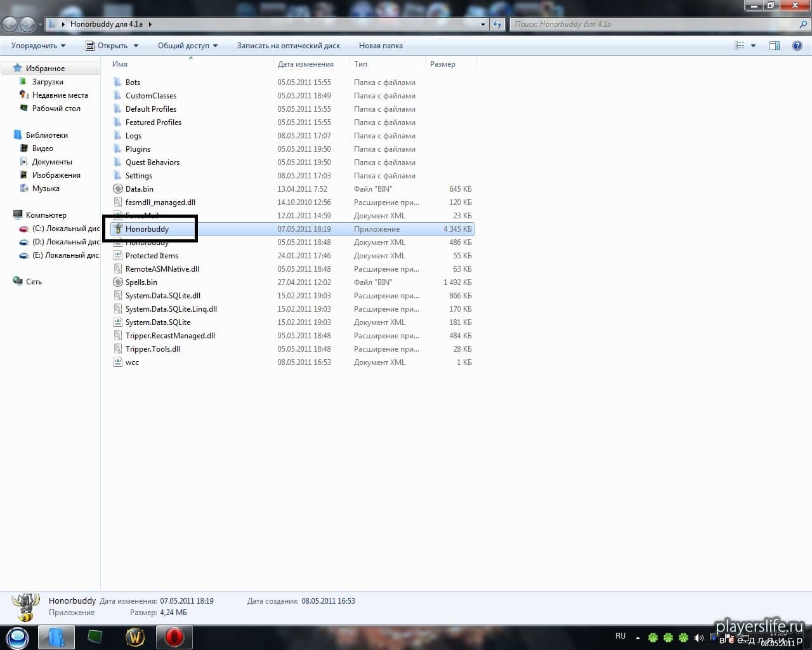Expand the Открыть button dropdown arrow
Viewport: 812px width, 650px height.
(x=136, y=46)
